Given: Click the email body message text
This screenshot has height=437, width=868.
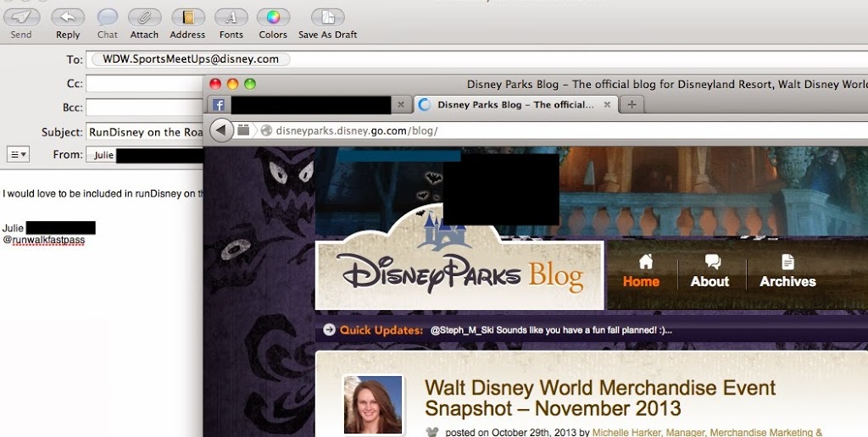Looking at the screenshot, I should 103,194.
